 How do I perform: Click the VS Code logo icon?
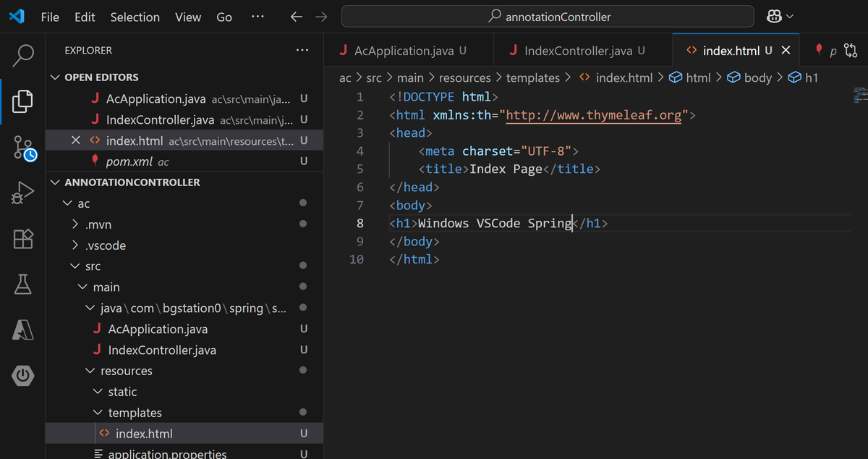[17, 17]
